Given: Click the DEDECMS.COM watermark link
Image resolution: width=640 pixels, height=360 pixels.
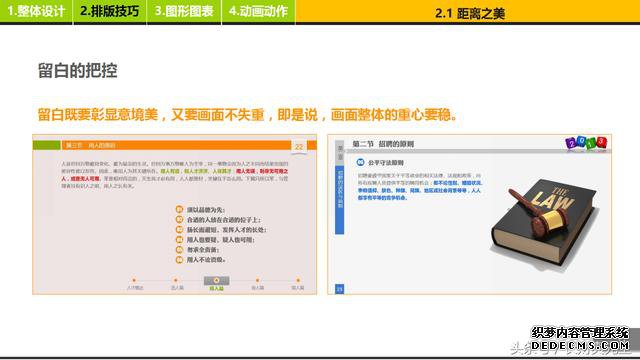Looking at the screenshot, I should click(x=580, y=346).
